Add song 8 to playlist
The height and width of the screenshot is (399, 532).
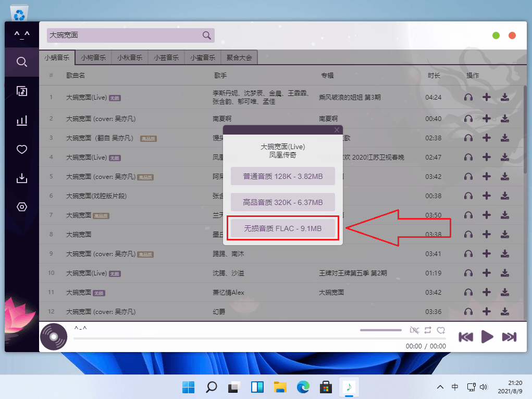click(x=487, y=234)
